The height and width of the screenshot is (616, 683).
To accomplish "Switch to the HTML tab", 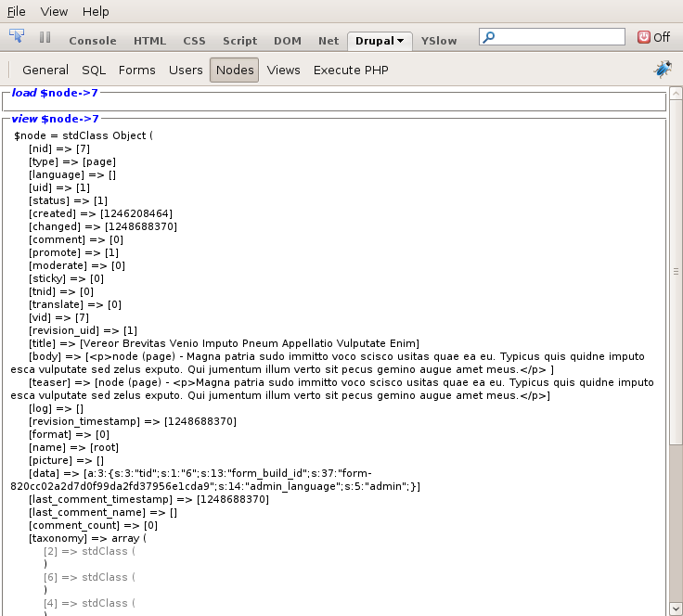I will [x=149, y=41].
